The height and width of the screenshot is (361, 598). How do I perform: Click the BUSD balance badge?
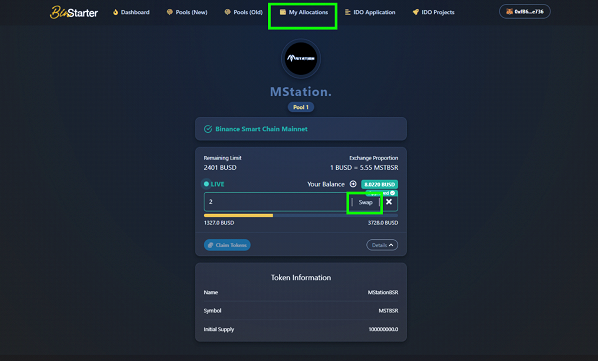tap(379, 184)
